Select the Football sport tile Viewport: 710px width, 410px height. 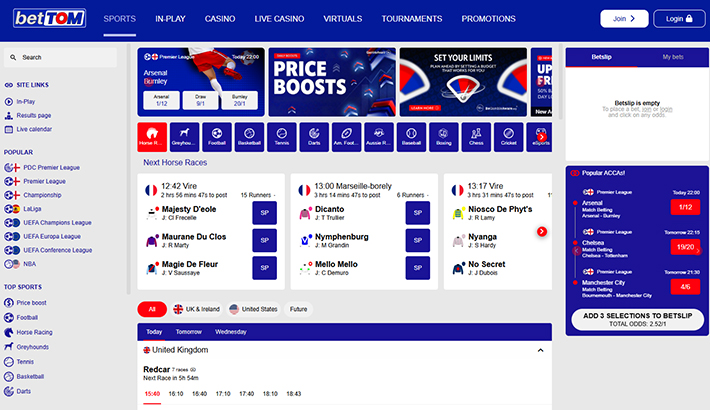[217, 137]
